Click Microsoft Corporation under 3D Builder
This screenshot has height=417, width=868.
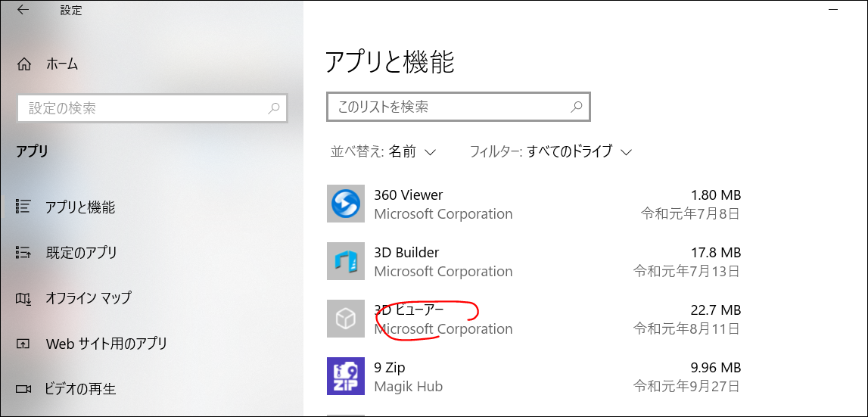tap(443, 272)
